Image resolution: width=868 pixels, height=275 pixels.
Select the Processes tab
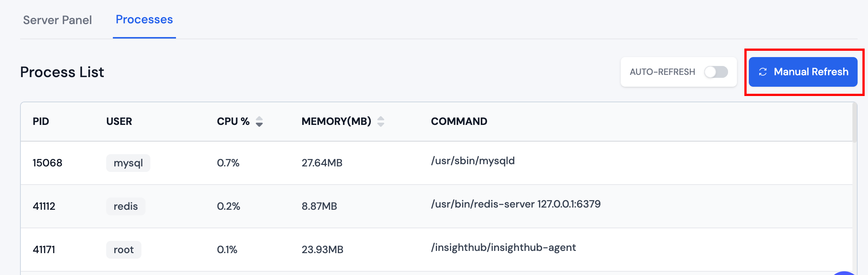[144, 20]
